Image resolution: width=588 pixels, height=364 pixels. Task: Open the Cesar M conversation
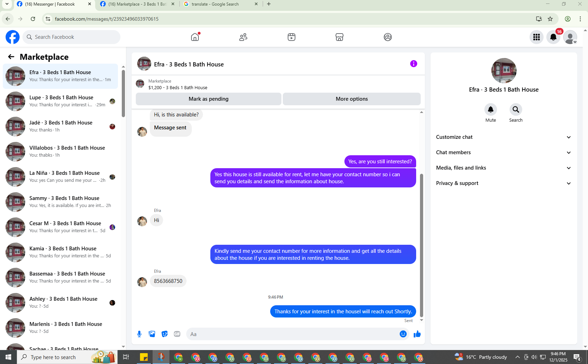click(61, 227)
